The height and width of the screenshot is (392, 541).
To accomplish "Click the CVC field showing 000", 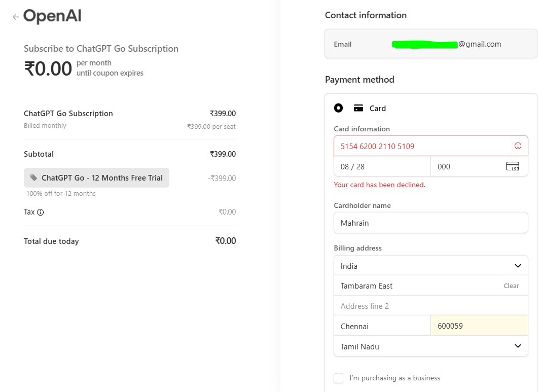I will [x=466, y=166].
